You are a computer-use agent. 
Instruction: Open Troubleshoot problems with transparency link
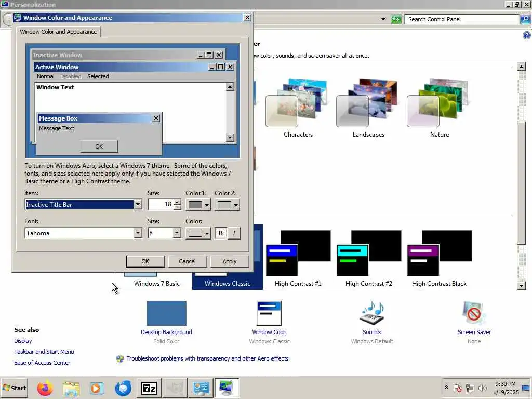point(207,358)
